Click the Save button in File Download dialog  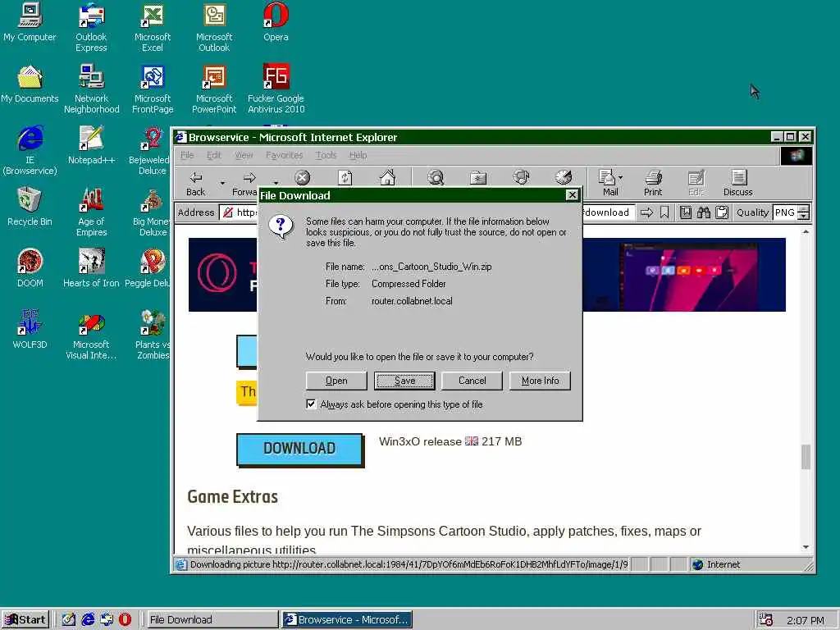point(404,381)
